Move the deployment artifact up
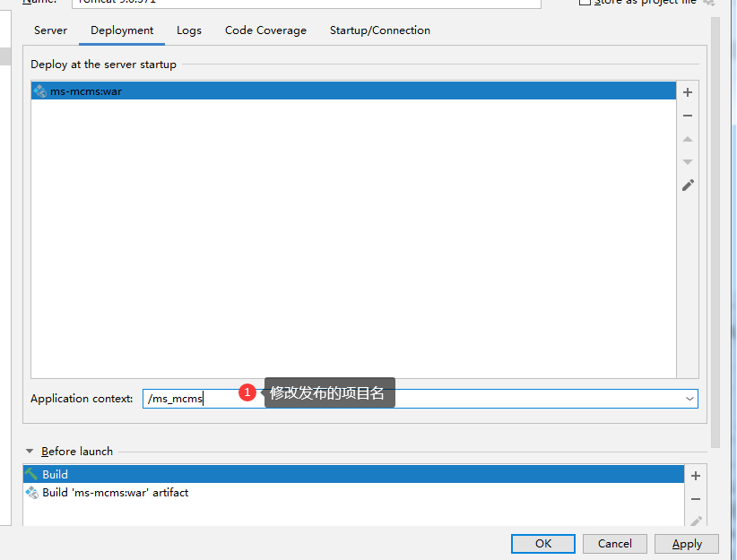This screenshot has height=560, width=737. click(688, 139)
